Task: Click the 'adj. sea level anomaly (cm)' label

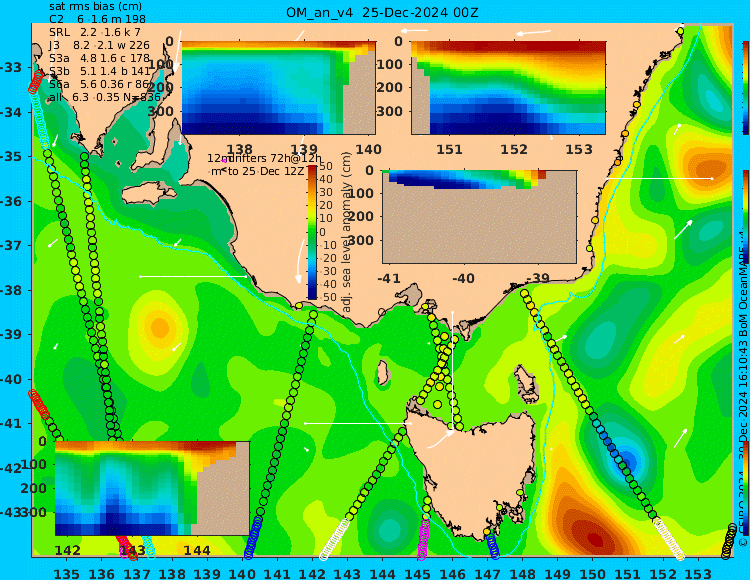Action: [346, 232]
